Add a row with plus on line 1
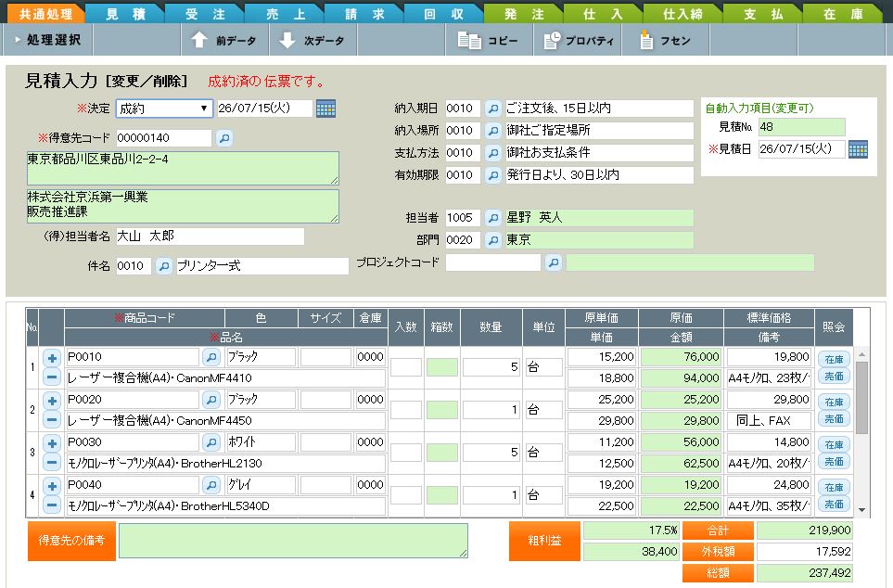 pos(52,358)
